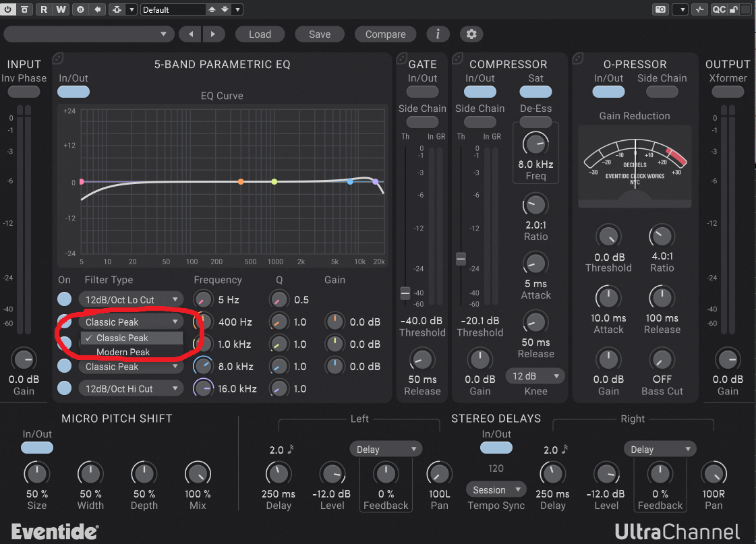Click the link icon beside COMPRESSOR title
The width and height of the screenshot is (756, 546).
457,59
